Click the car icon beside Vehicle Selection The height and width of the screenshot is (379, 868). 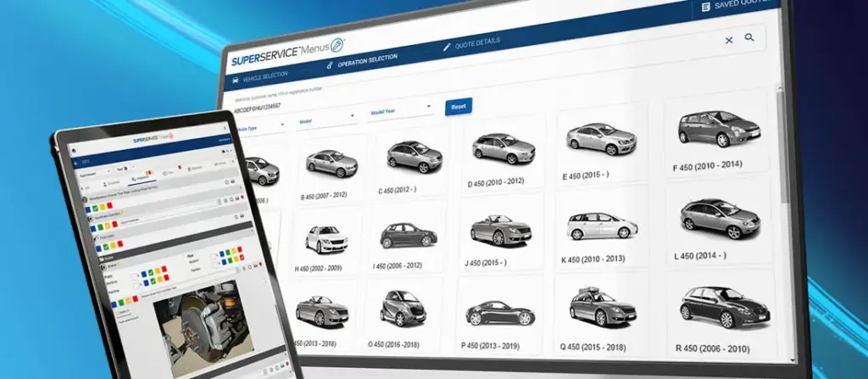click(x=236, y=78)
